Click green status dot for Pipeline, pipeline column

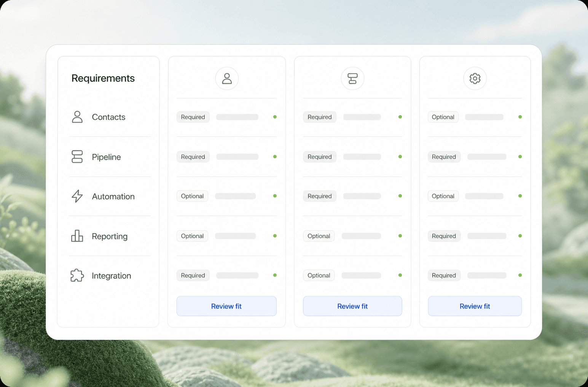(x=400, y=157)
